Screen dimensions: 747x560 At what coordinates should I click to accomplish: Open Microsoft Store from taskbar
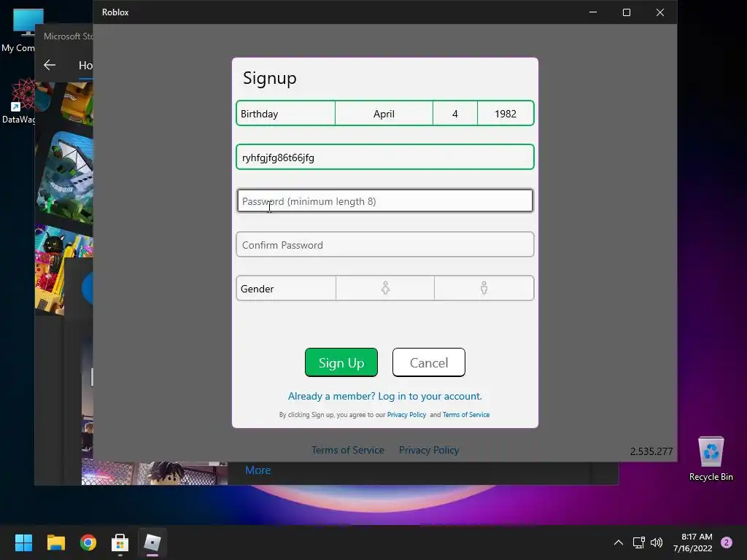coord(120,542)
